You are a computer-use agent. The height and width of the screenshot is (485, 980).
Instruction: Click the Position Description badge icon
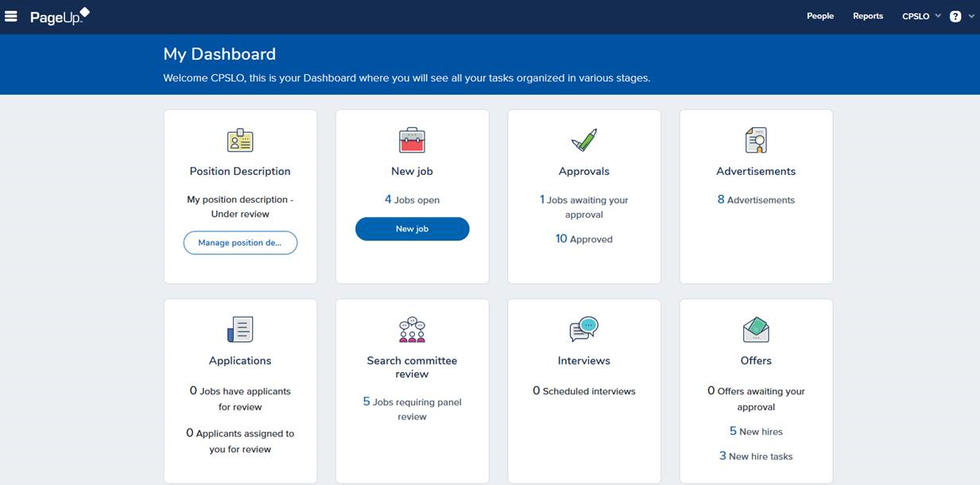[240, 141]
